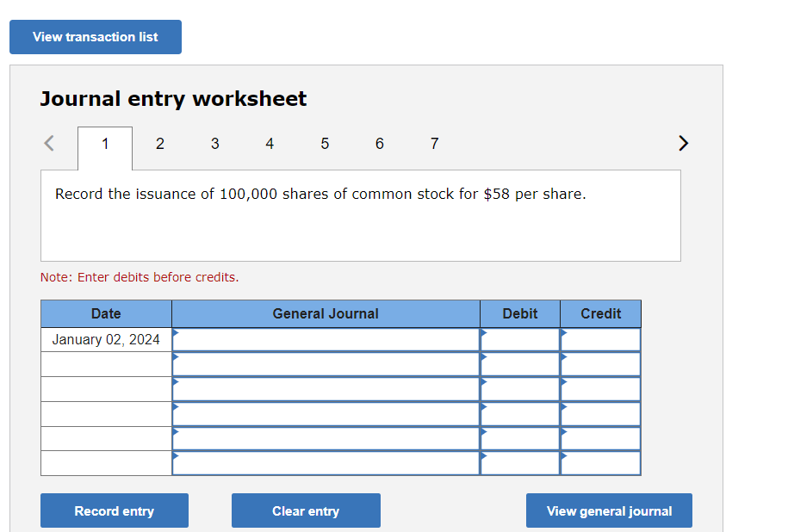
Task: Switch to journal entry tab 3
Action: 214,144
